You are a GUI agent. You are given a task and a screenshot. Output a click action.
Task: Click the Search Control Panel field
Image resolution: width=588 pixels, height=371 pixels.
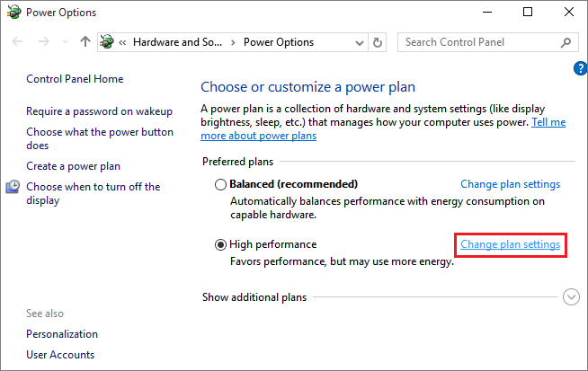click(477, 42)
